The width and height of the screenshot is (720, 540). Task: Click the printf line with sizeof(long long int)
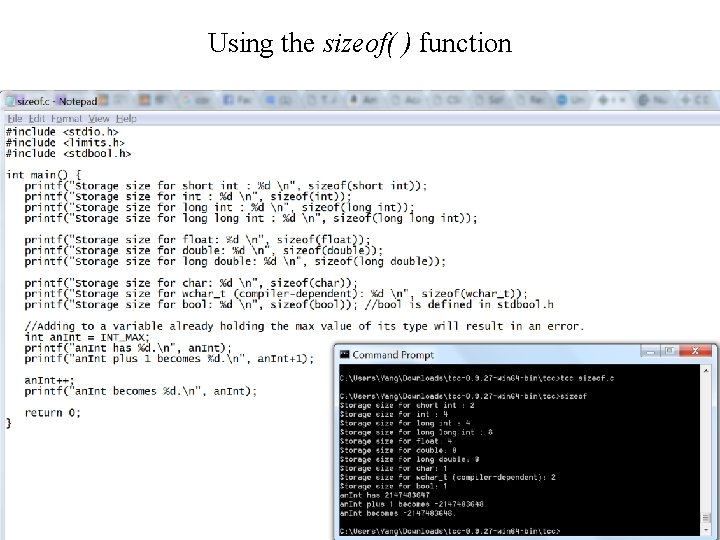pos(251,218)
